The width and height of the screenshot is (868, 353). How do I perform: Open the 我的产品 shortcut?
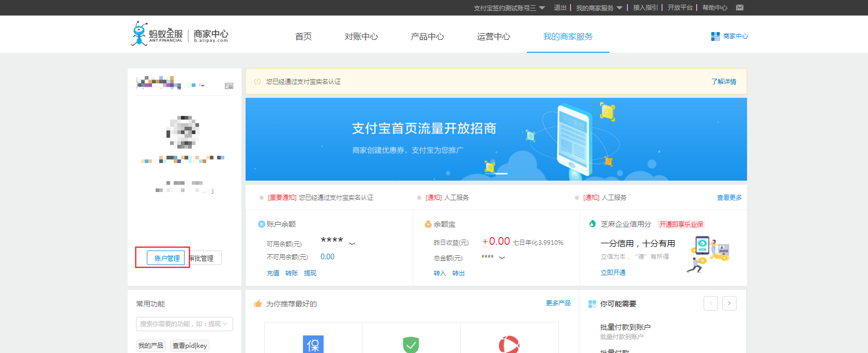pyautogui.click(x=151, y=346)
